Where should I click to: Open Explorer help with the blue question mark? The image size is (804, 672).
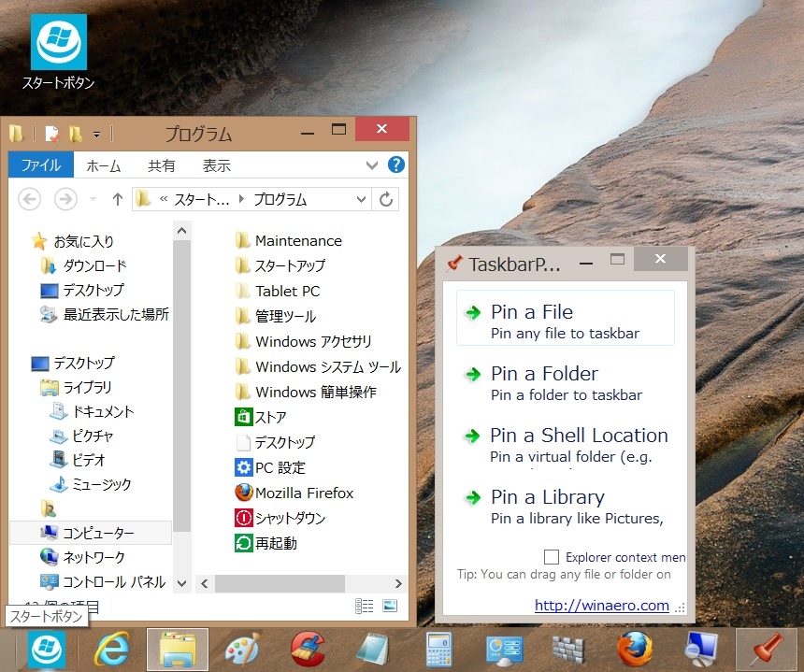(395, 164)
